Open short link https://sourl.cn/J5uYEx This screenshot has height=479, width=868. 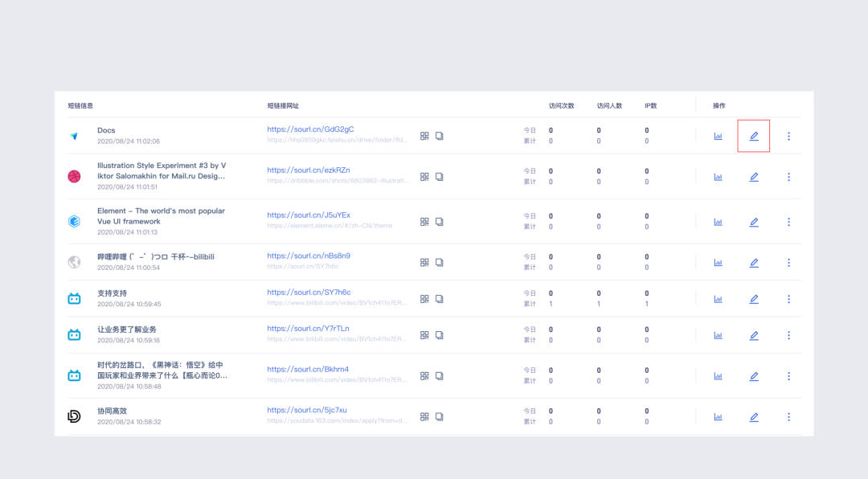click(x=309, y=215)
